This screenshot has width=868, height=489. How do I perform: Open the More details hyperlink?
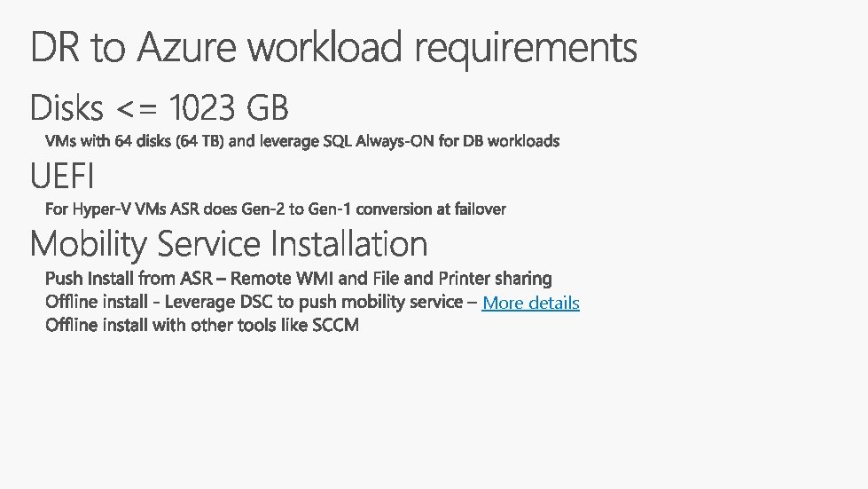[530, 303]
